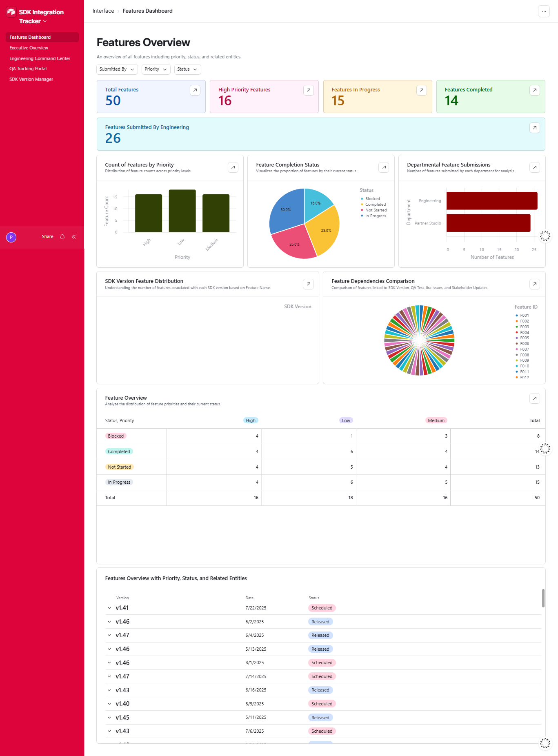Click the Engineering bar in submissions chart
Image resolution: width=558 pixels, height=756 pixels.
(x=492, y=201)
